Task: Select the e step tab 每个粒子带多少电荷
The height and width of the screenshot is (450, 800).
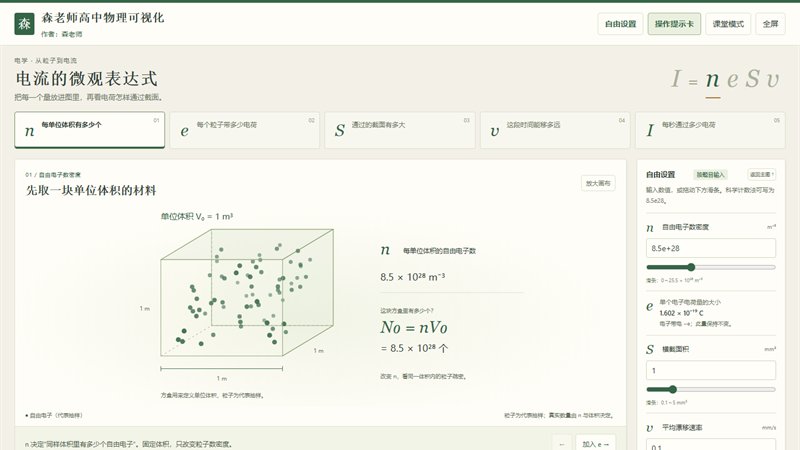Action: (245, 130)
